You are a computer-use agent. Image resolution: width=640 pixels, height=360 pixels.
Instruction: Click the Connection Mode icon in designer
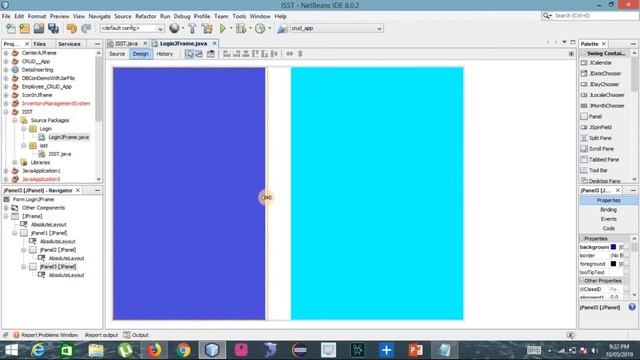(x=199, y=54)
